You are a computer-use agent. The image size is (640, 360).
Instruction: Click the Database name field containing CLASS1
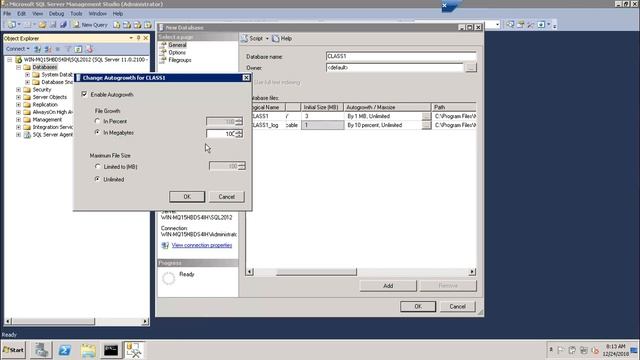pos(401,56)
